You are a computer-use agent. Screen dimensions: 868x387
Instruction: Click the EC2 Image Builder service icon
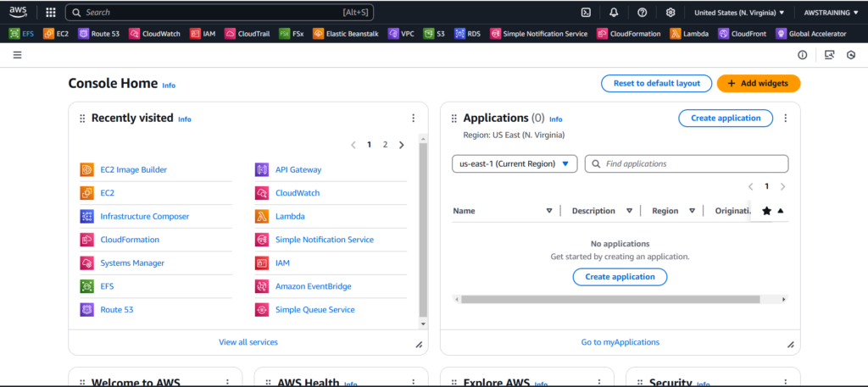pos(86,169)
